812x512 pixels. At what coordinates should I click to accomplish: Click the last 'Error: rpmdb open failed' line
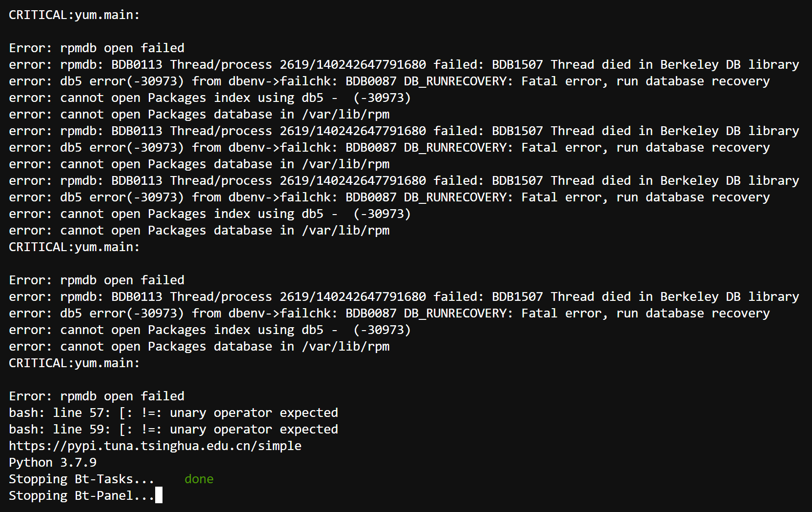click(x=97, y=396)
